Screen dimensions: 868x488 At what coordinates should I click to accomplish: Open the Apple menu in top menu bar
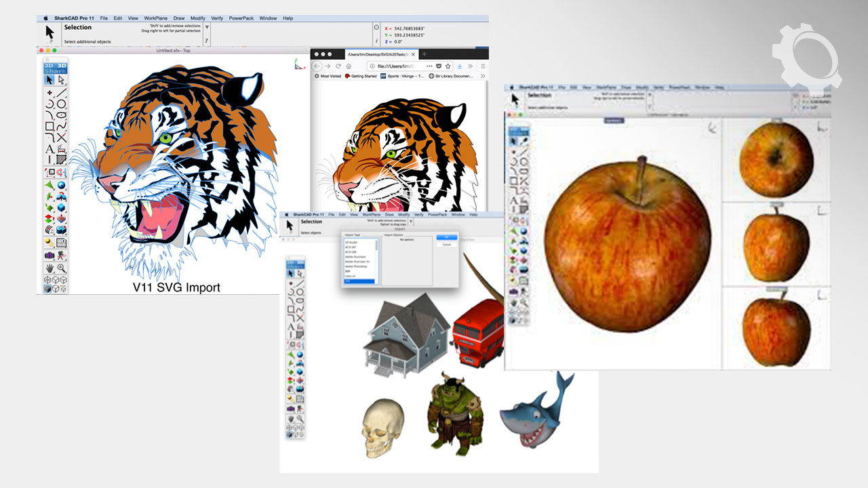pyautogui.click(x=46, y=18)
